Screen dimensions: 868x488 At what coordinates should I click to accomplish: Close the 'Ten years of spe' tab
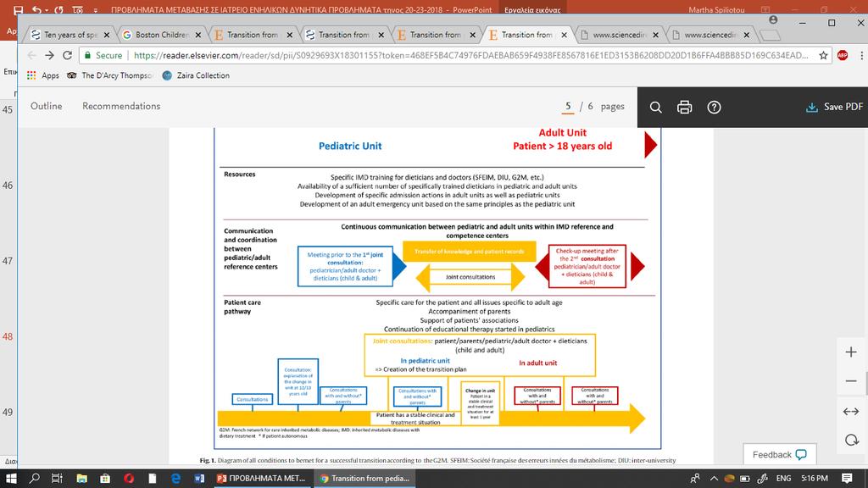[107, 35]
